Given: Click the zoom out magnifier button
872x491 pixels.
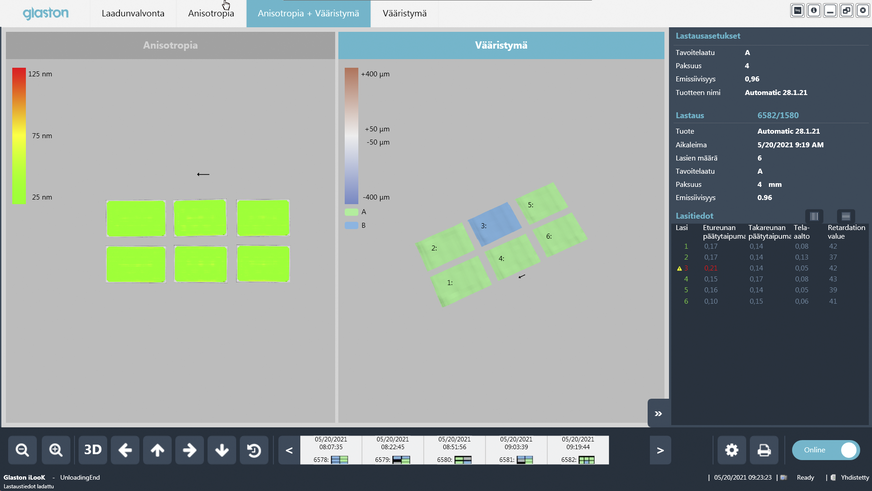Looking at the screenshot, I should pyautogui.click(x=23, y=450).
